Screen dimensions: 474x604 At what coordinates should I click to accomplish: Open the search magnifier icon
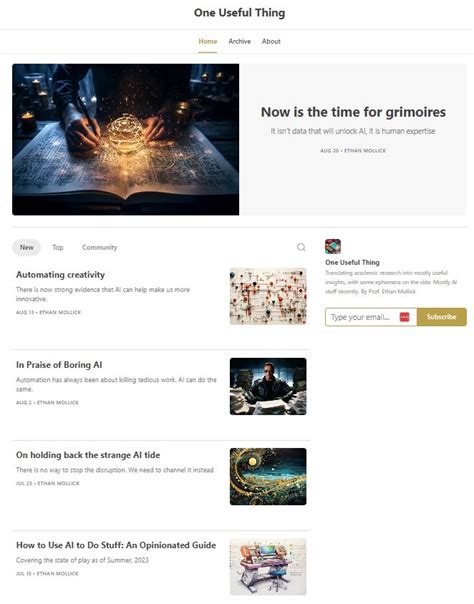pyautogui.click(x=301, y=247)
